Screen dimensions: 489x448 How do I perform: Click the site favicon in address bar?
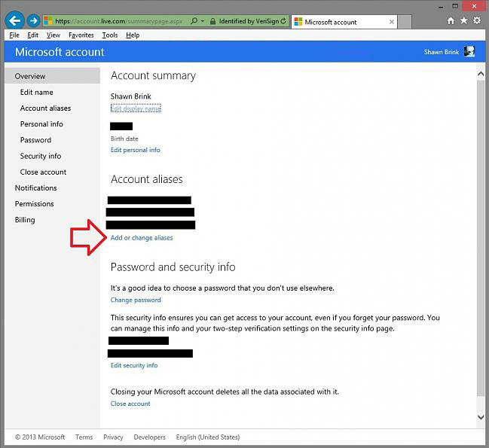point(48,21)
